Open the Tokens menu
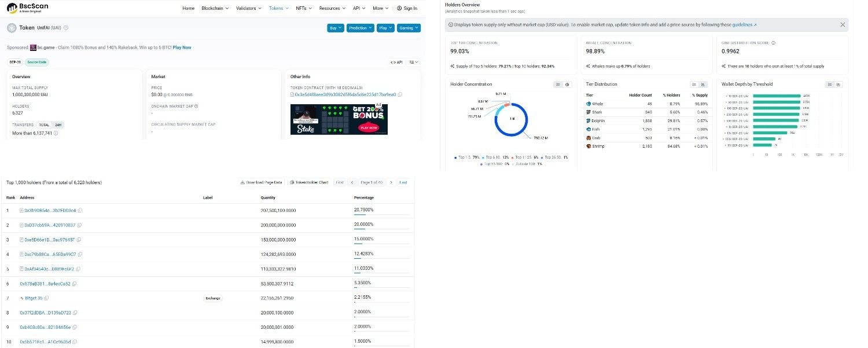 click(x=279, y=8)
